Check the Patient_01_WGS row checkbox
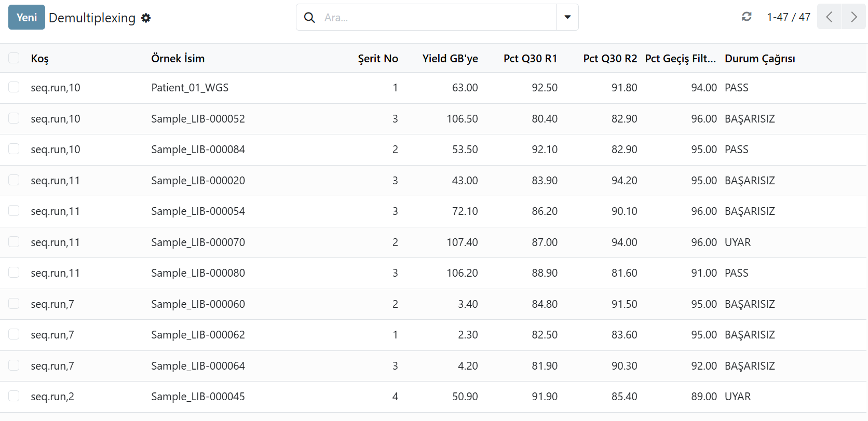The image size is (868, 421). pos(14,87)
